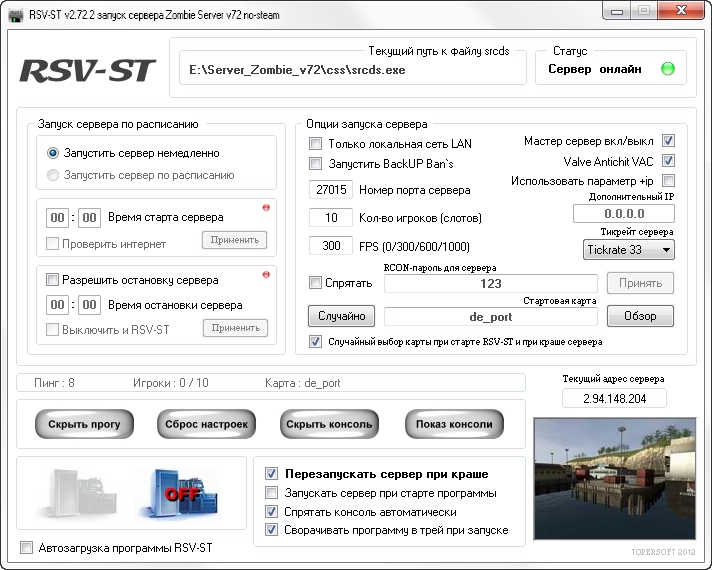Toggle 'Valve Antichit VAC' checkbox
Image resolution: width=712 pixels, height=570 pixels.
(x=668, y=161)
